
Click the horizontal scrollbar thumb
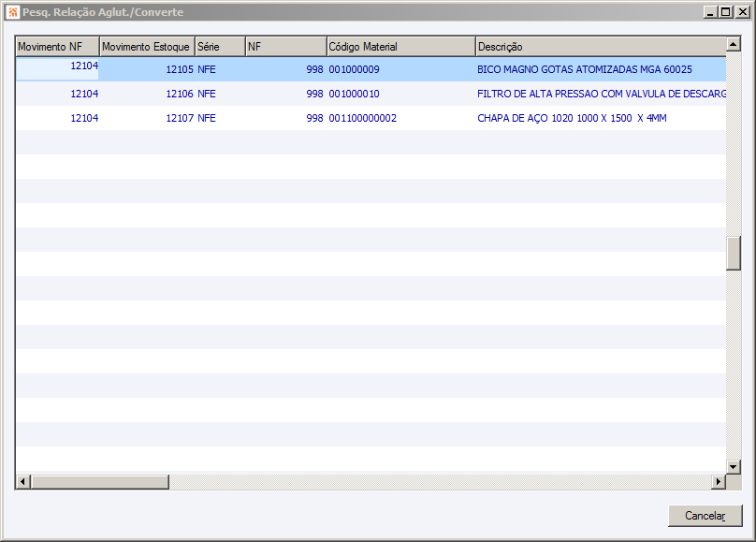[100, 481]
